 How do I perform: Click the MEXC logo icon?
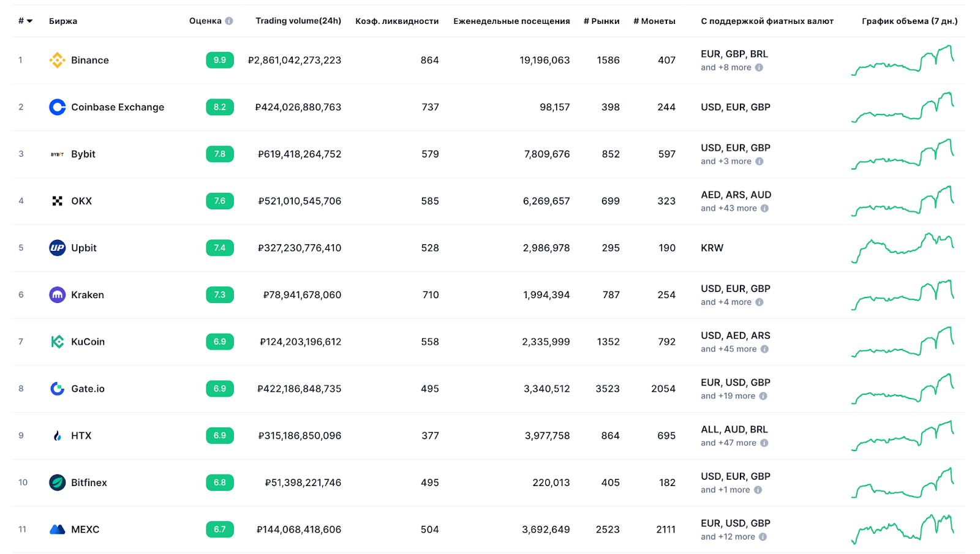click(57, 530)
